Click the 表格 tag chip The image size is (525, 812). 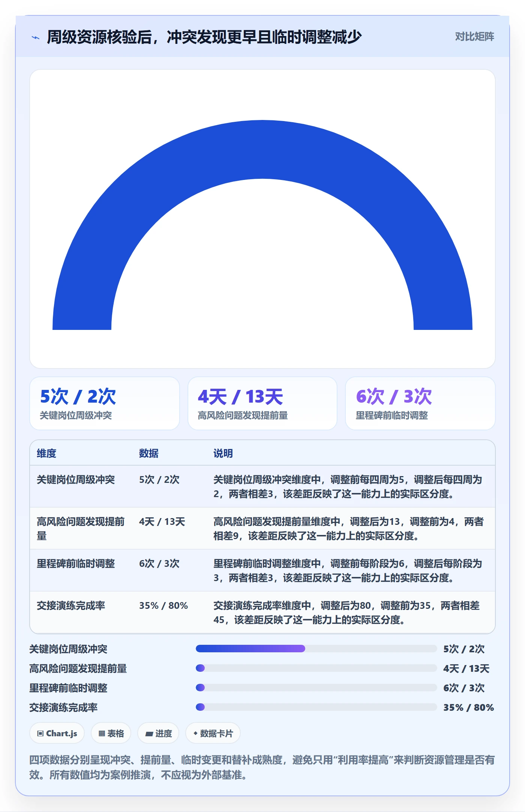tap(111, 733)
